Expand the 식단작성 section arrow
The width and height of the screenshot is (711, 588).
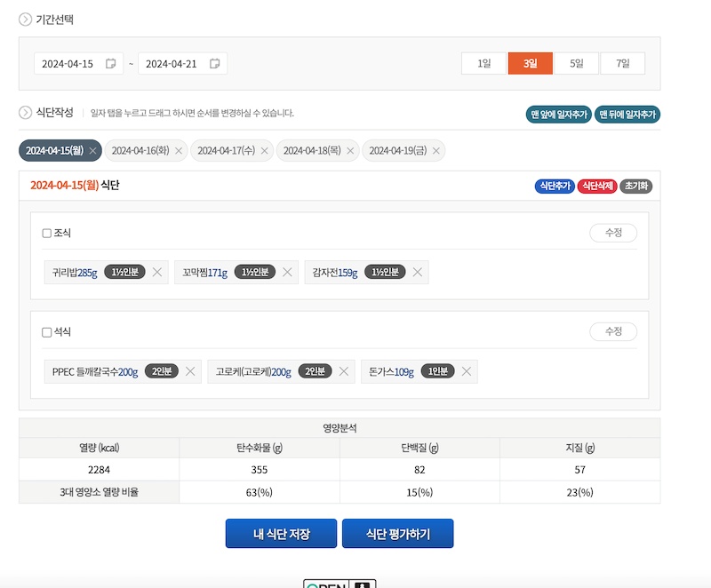[25, 113]
